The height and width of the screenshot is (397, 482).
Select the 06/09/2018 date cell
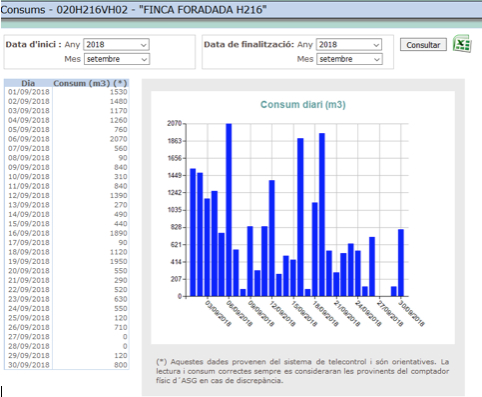29,139
